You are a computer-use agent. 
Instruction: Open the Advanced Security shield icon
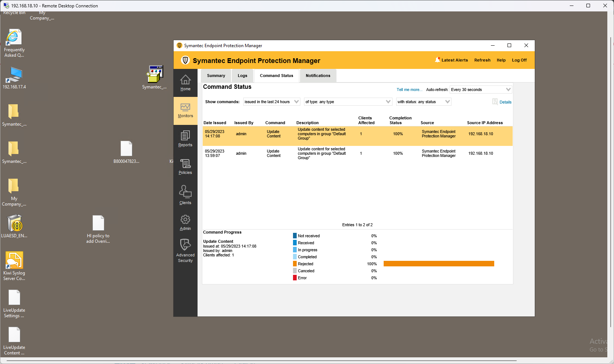point(185,245)
